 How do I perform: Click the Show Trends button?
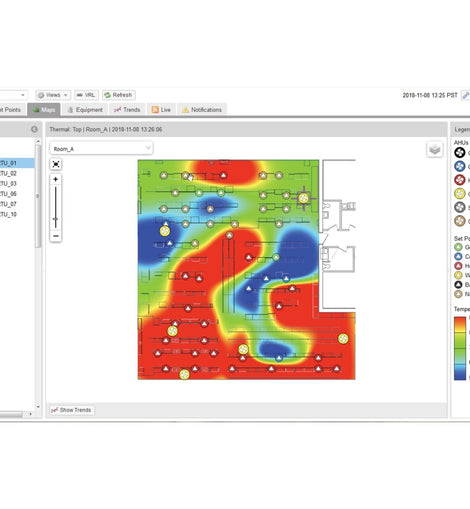(71, 410)
